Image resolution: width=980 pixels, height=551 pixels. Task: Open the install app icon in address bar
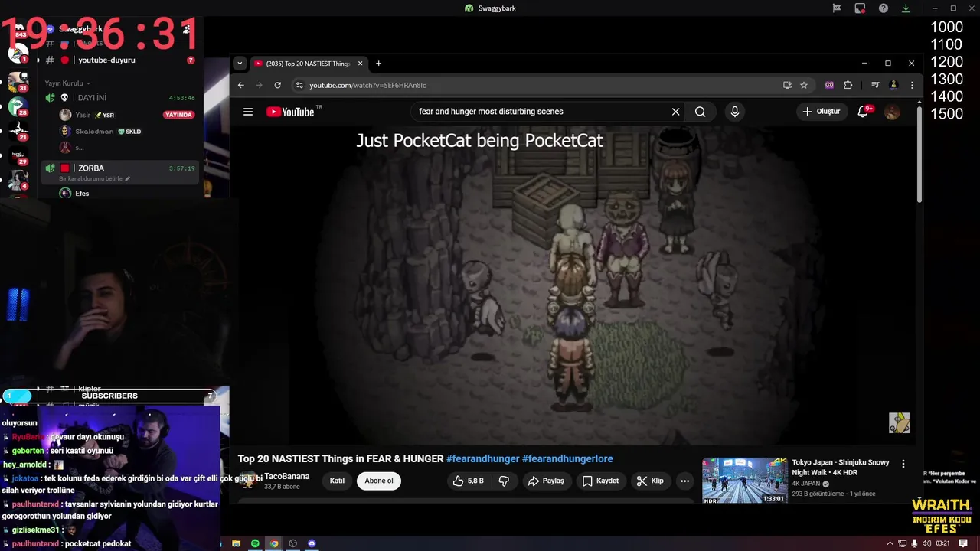787,85
